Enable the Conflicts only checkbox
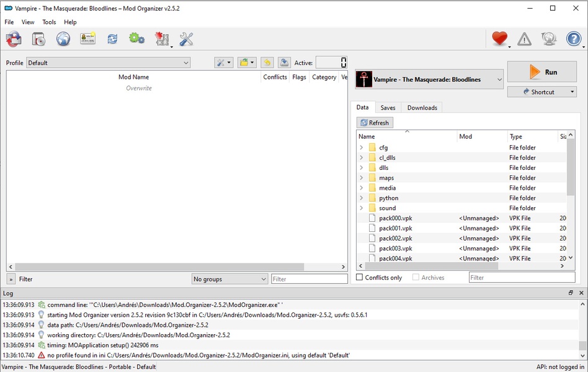Screen dimensions: 588x372 pos(360,278)
